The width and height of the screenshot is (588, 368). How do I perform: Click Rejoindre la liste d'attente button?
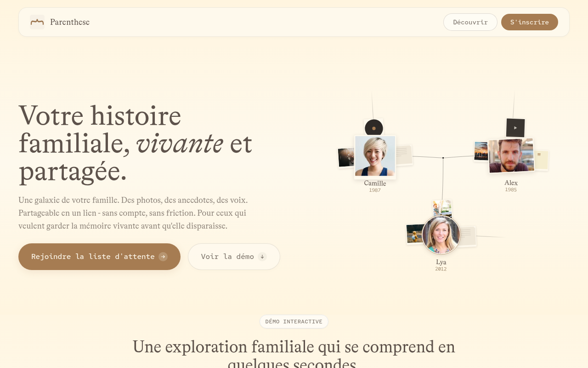point(99,257)
